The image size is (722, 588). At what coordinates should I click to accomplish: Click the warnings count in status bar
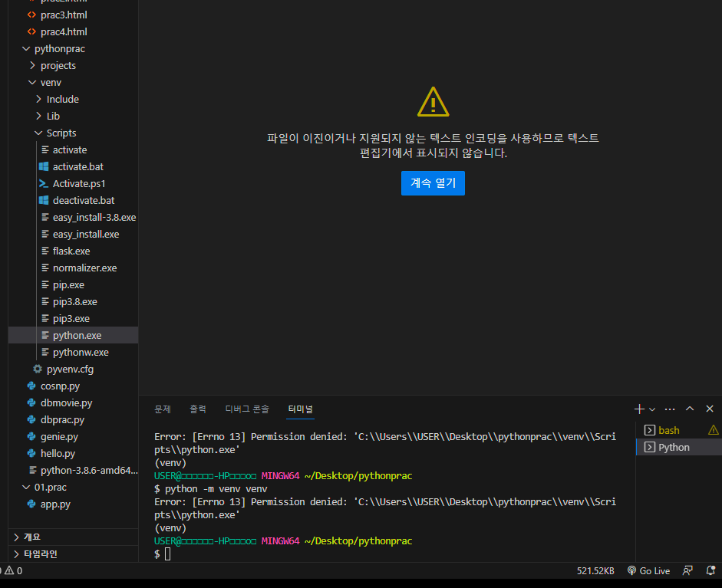[x=13, y=571]
